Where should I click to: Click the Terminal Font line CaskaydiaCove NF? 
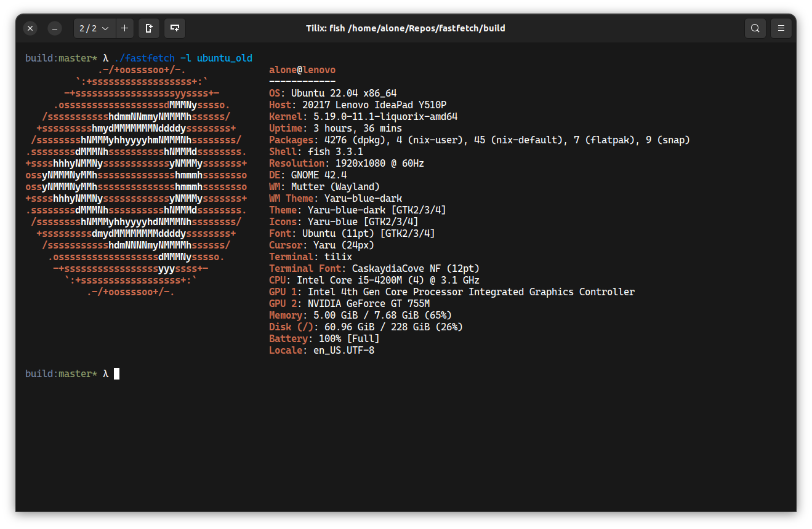374,269
